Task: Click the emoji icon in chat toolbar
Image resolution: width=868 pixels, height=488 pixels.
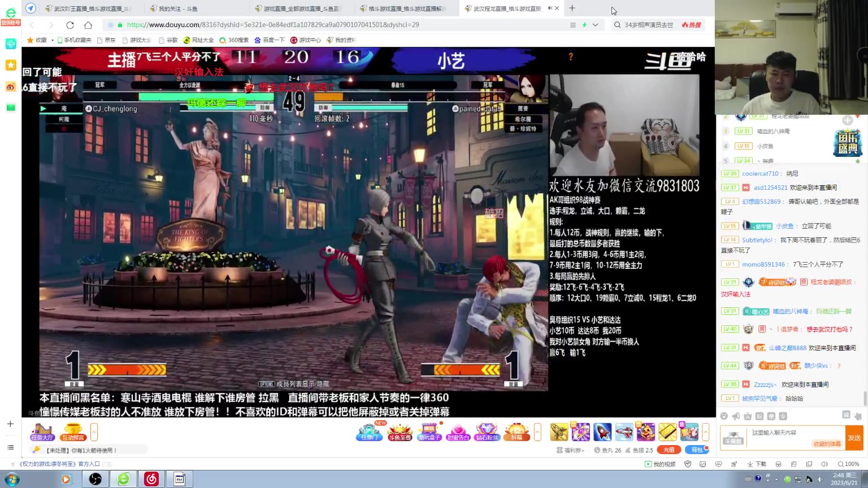Action: coord(724,416)
